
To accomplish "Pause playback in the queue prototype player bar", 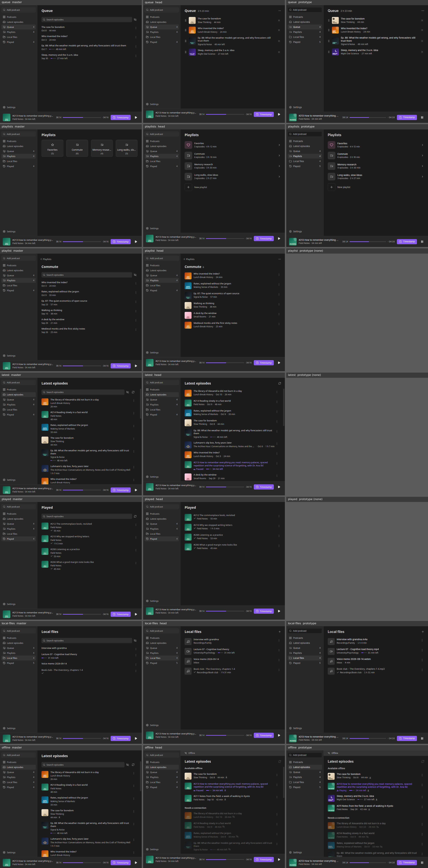I will pos(422,117).
